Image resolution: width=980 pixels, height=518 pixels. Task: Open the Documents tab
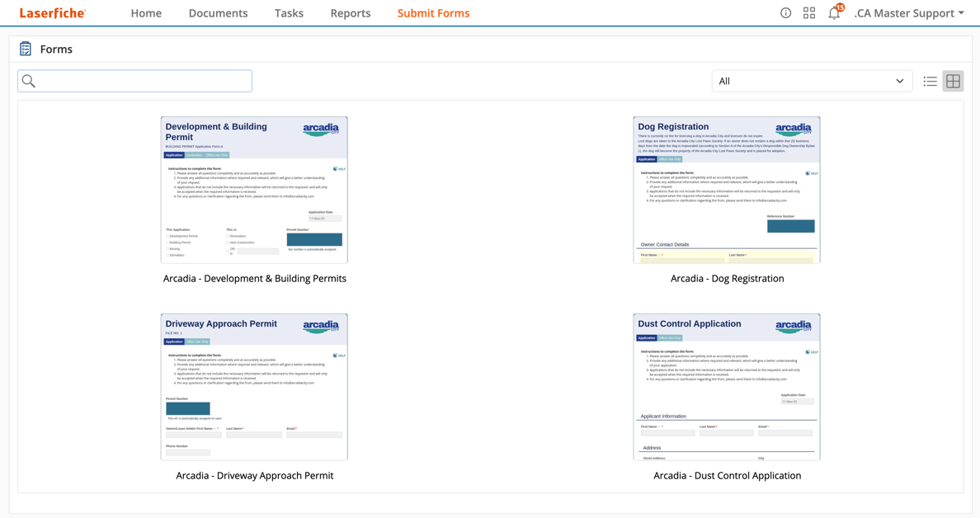click(218, 13)
